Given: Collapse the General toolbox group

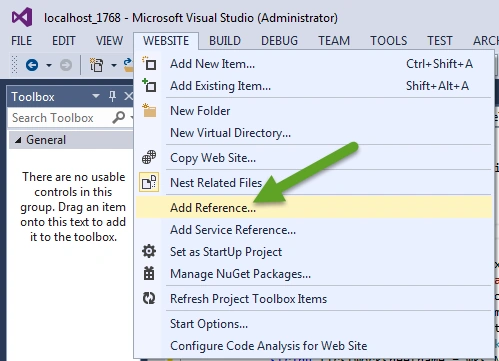Looking at the screenshot, I should point(18,140).
